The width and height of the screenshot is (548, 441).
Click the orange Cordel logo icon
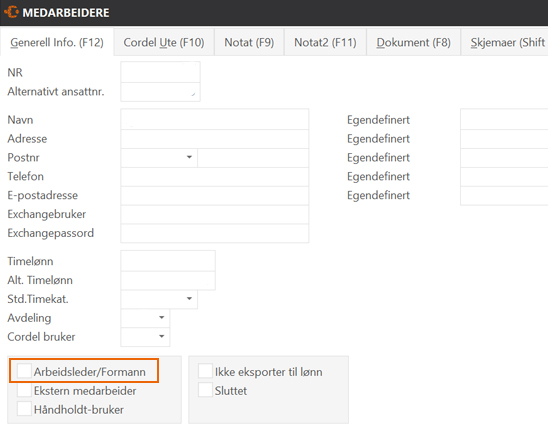point(11,12)
